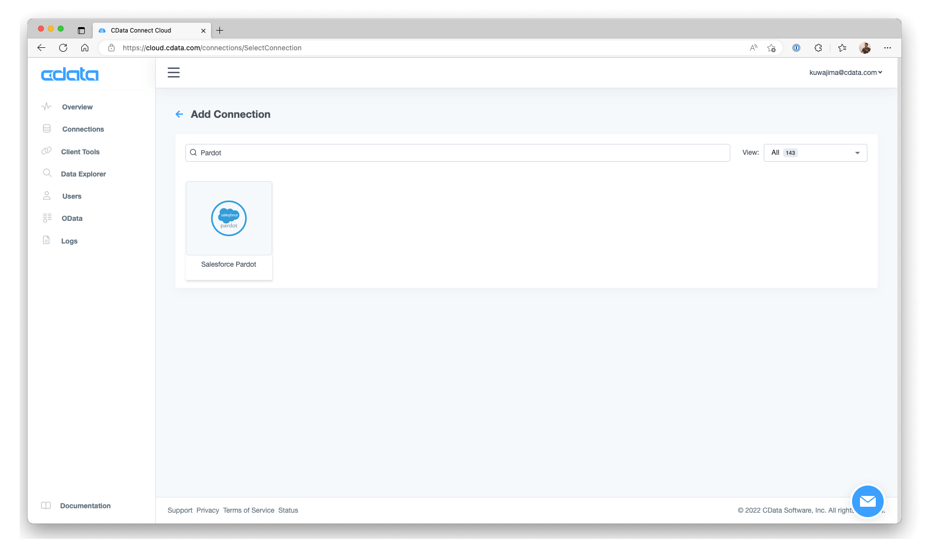
Task: Click the Documentation book icon
Action: [x=46, y=505]
